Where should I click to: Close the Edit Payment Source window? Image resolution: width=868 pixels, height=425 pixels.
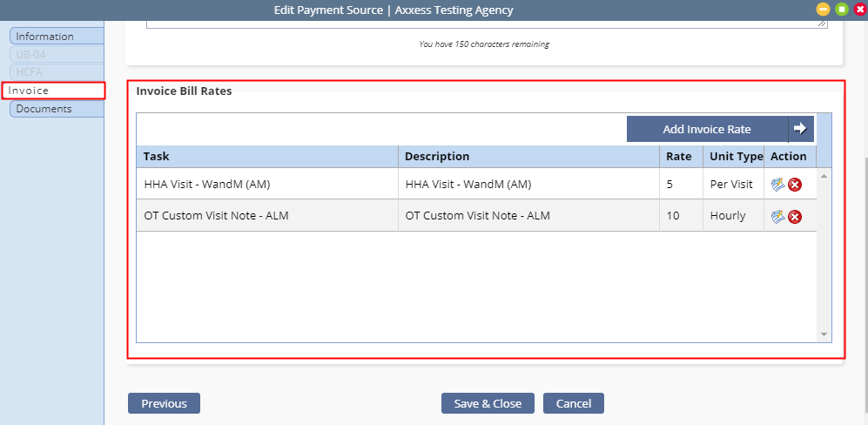859,10
